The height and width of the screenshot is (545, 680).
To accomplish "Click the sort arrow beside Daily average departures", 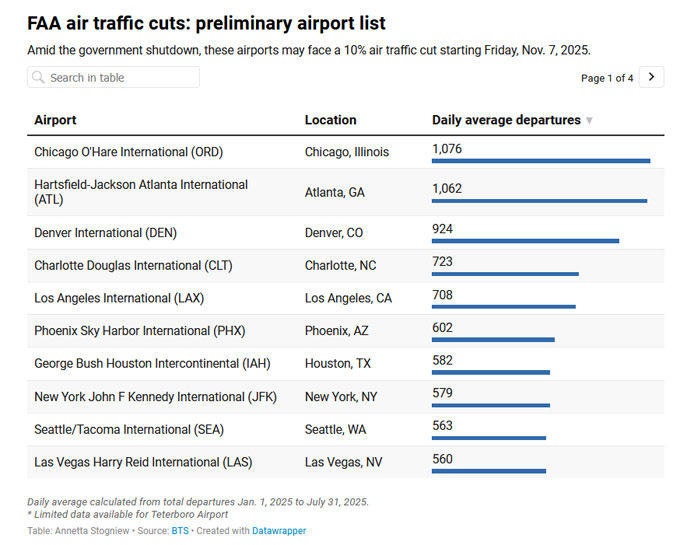I will coord(589,121).
